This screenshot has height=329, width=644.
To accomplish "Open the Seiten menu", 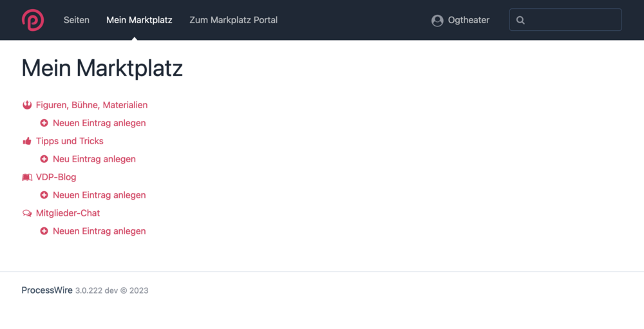I will (77, 20).
